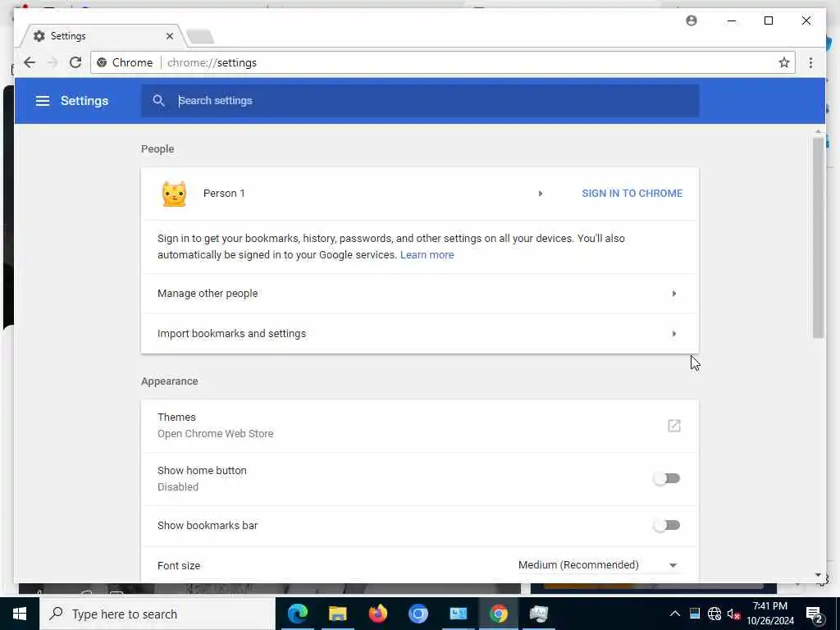Open Microsoft Edge from taskbar

tap(297, 614)
